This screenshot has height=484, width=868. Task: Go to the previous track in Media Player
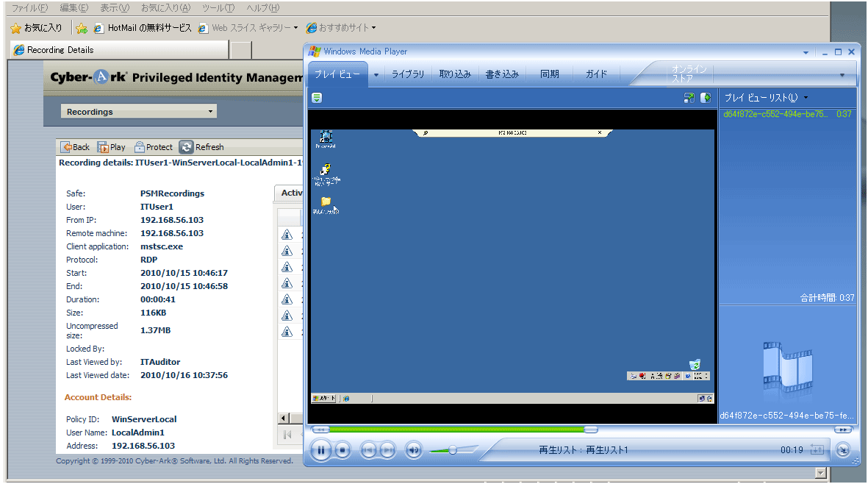(369, 450)
